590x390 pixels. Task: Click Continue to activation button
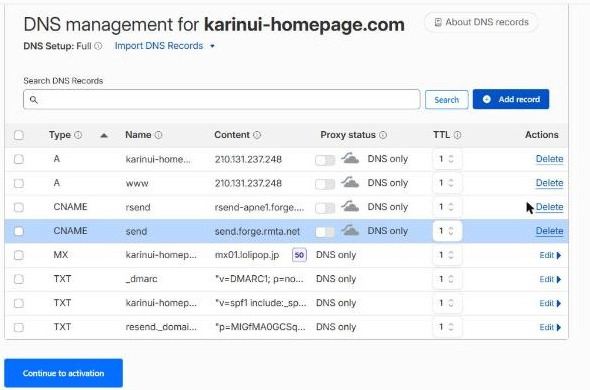(x=64, y=373)
